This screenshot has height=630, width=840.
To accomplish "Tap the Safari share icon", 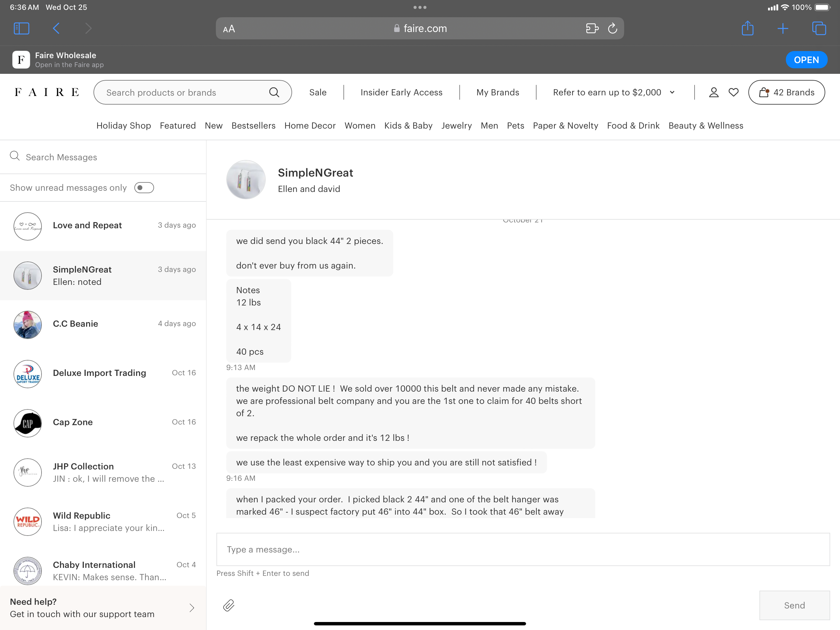I will (747, 29).
